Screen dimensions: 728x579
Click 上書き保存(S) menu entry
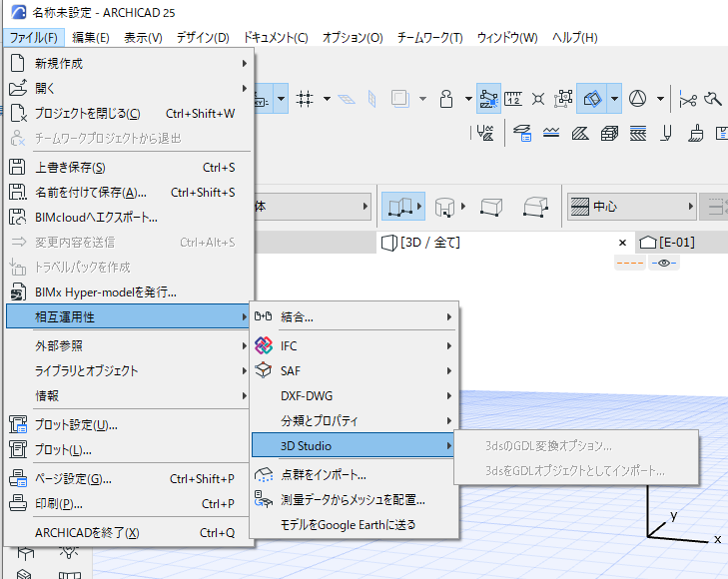coord(129,167)
